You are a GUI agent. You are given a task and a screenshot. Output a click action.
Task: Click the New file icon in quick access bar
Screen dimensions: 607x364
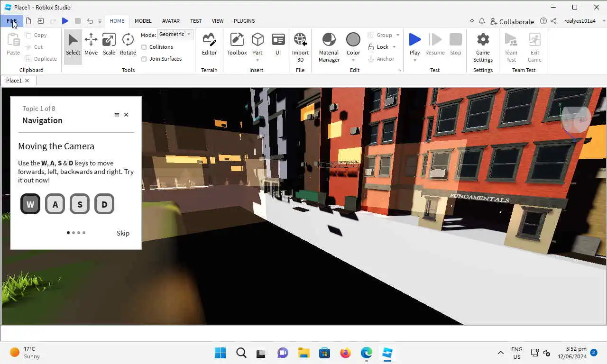(x=28, y=21)
